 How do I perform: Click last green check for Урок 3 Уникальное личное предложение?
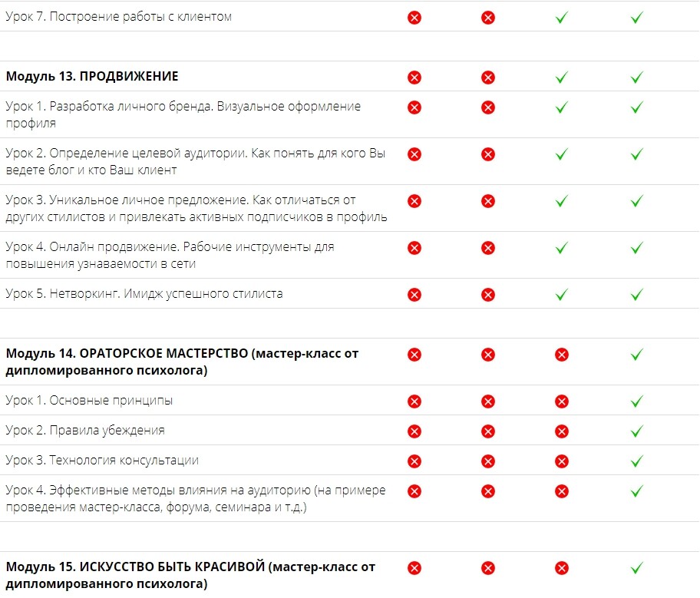pos(636,200)
